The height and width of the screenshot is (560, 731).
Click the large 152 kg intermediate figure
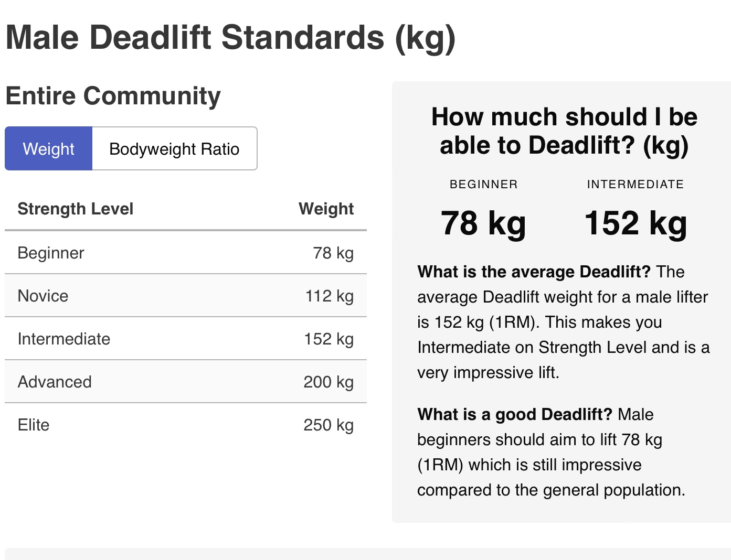pyautogui.click(x=635, y=223)
